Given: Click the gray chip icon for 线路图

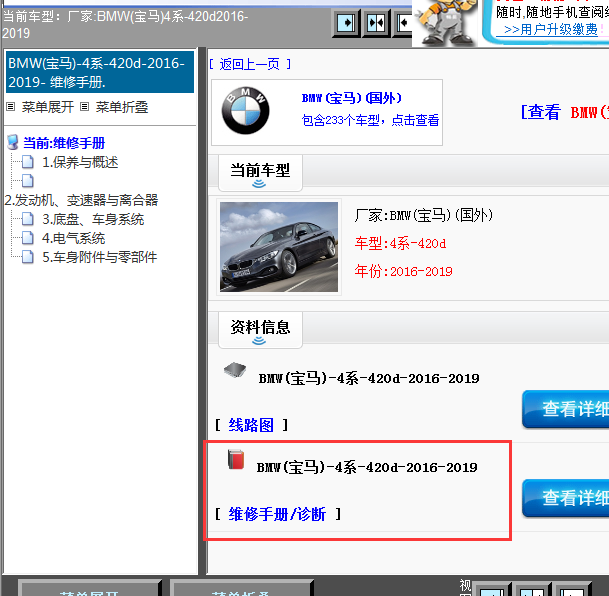Looking at the screenshot, I should [235, 370].
